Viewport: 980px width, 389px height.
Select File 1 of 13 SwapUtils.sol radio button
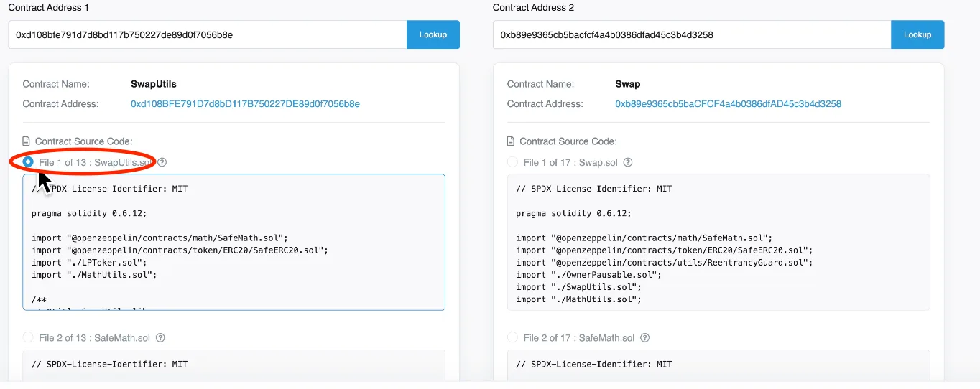click(28, 162)
